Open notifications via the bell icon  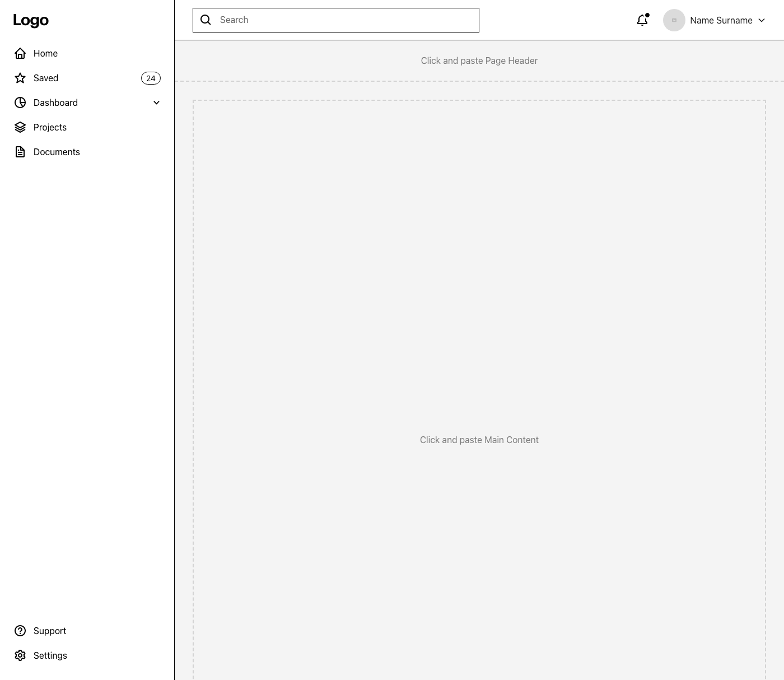coord(643,20)
